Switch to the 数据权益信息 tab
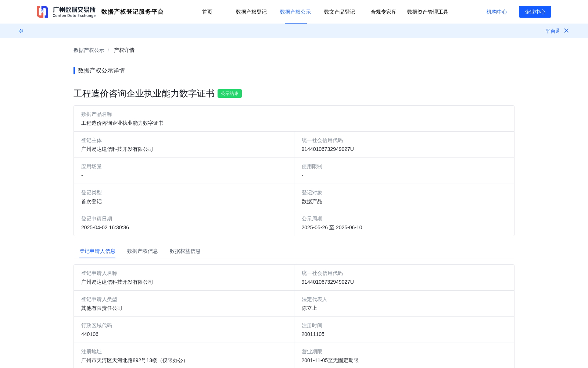588x368 pixels. tap(185, 251)
